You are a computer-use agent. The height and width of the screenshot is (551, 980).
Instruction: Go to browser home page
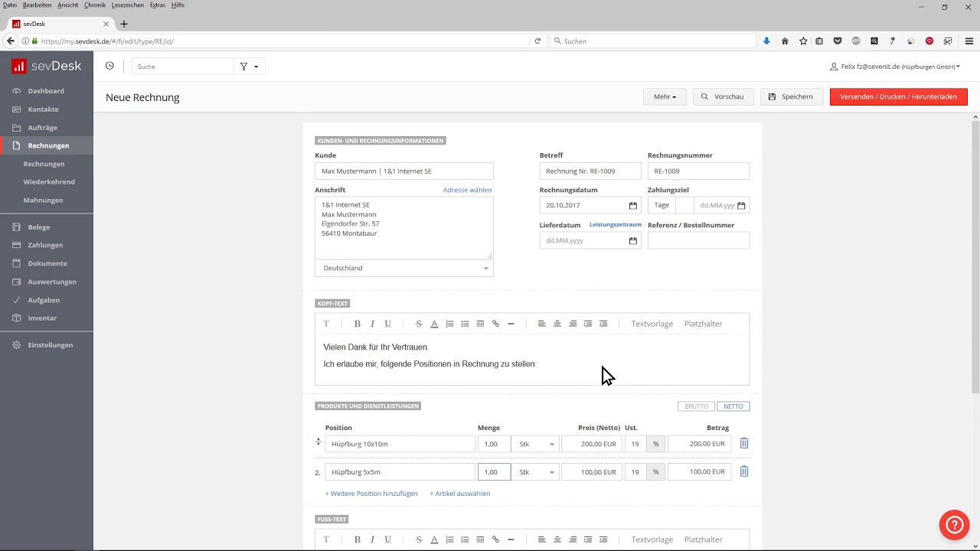click(x=785, y=41)
